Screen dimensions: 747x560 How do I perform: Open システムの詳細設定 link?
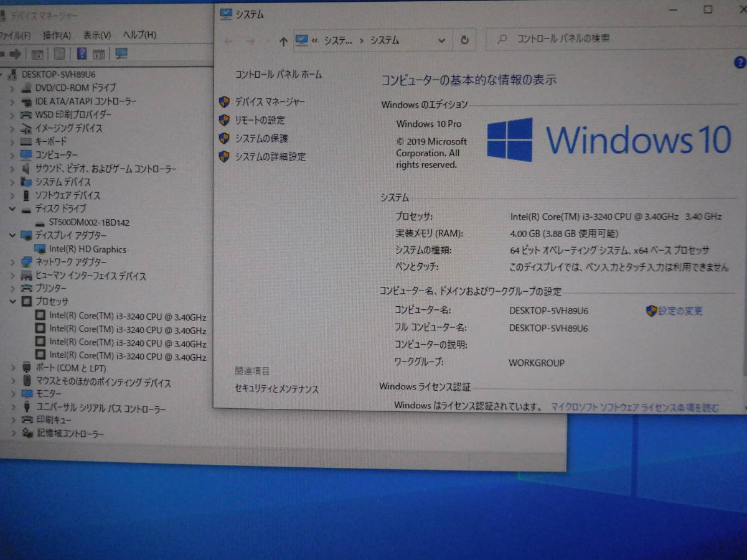tap(270, 157)
